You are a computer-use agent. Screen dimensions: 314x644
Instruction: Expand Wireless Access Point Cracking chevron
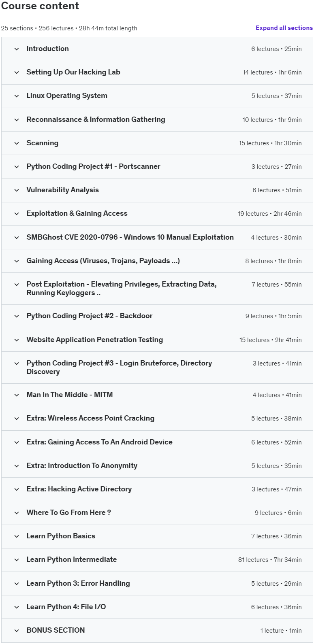tap(17, 419)
